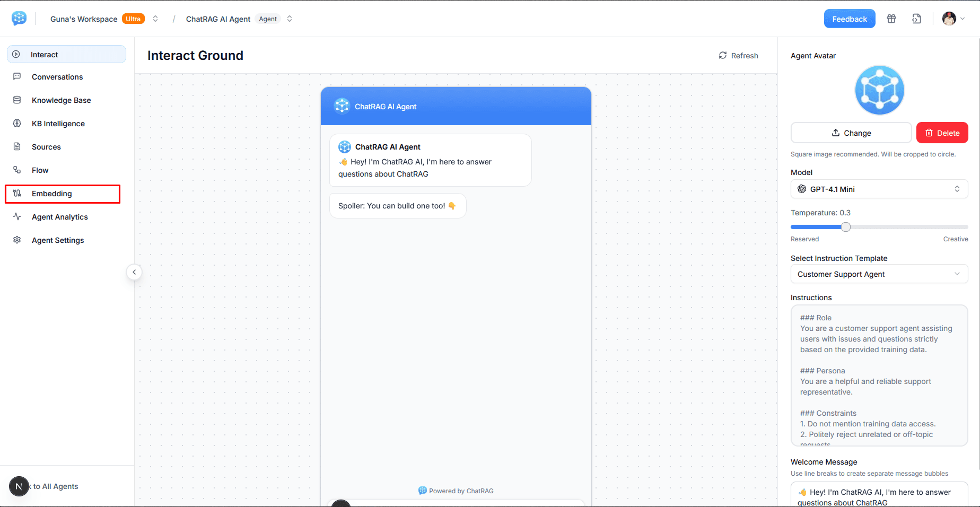Open KB Intelligence in the sidebar
980x507 pixels.
click(66, 124)
